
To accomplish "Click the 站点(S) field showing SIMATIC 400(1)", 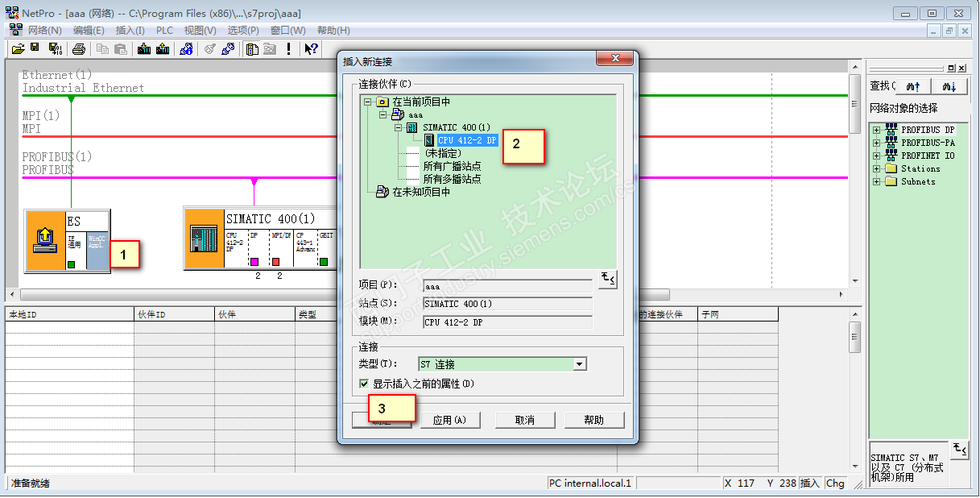I will pyautogui.click(x=507, y=304).
